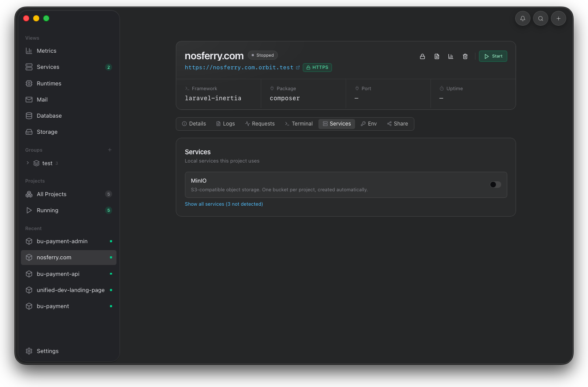The height and width of the screenshot is (387, 588).
Task: Show Running projects
Action: [68, 210]
